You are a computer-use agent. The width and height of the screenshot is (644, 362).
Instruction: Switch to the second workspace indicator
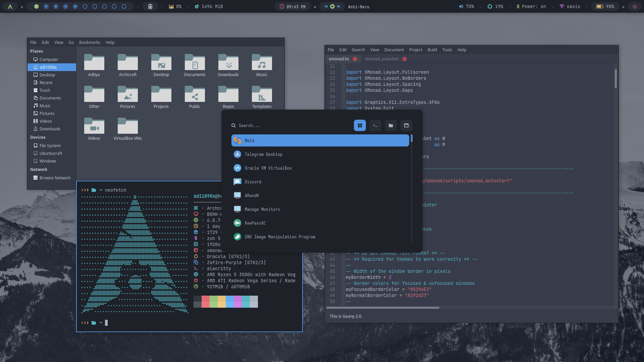click(46, 6)
